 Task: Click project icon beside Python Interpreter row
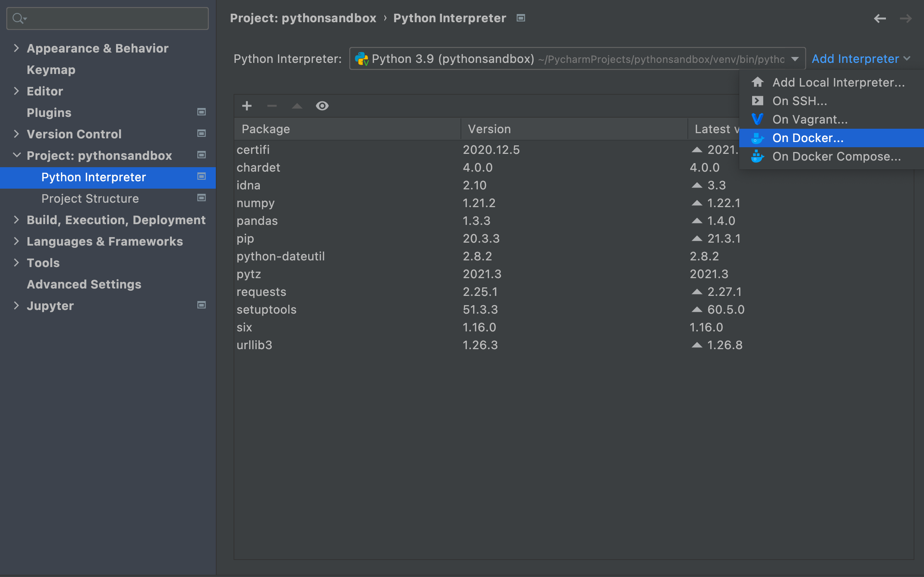point(201,176)
